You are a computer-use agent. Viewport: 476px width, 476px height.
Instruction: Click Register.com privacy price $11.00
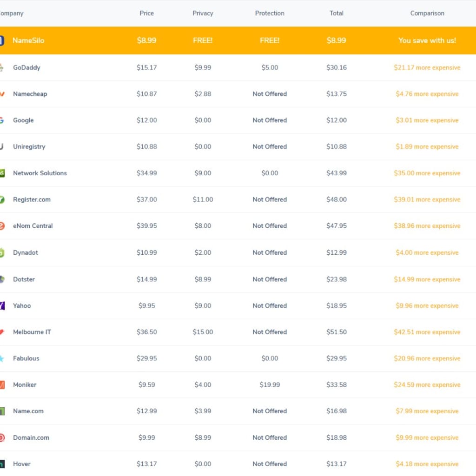pos(203,199)
